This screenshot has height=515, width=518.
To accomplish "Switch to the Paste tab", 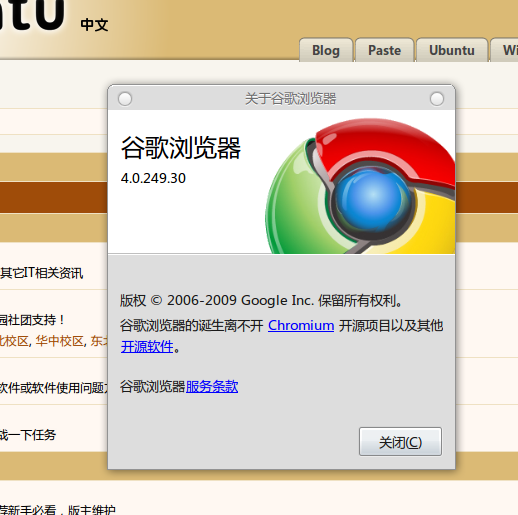I will pyautogui.click(x=384, y=50).
